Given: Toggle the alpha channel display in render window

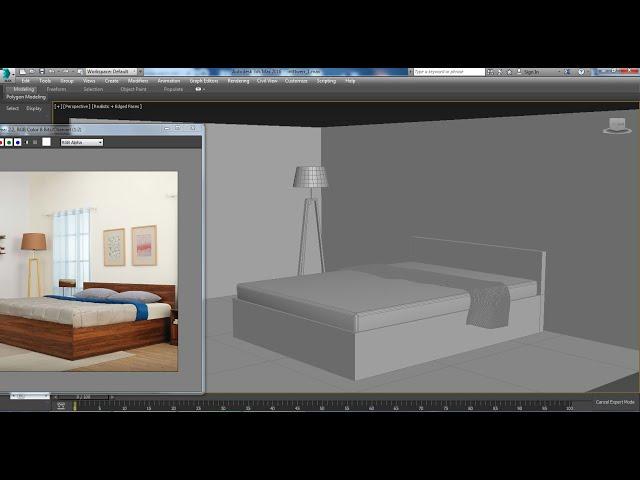Looking at the screenshot, I should (x=27, y=142).
